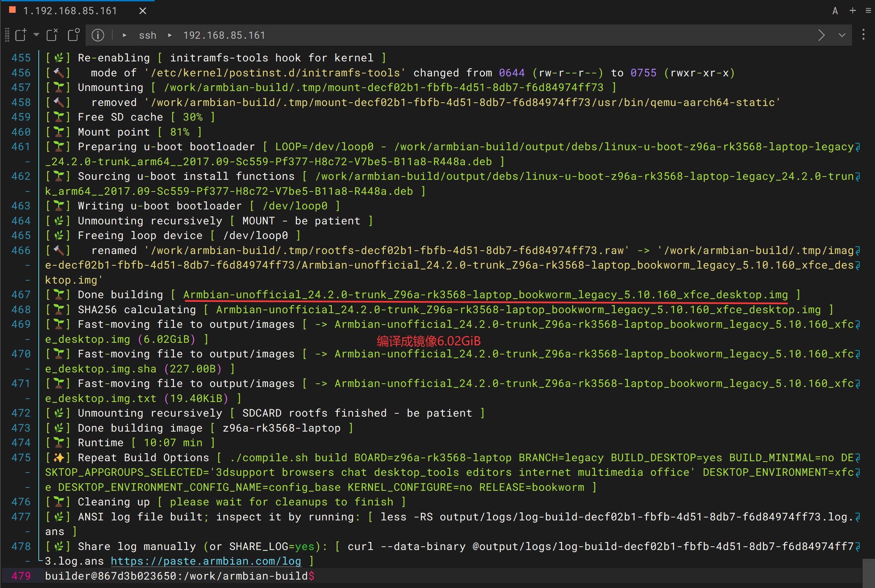The image size is (875, 588).
Task: Expand the arrow before 192.168.85.161 breadcrumb
Action: click(170, 35)
